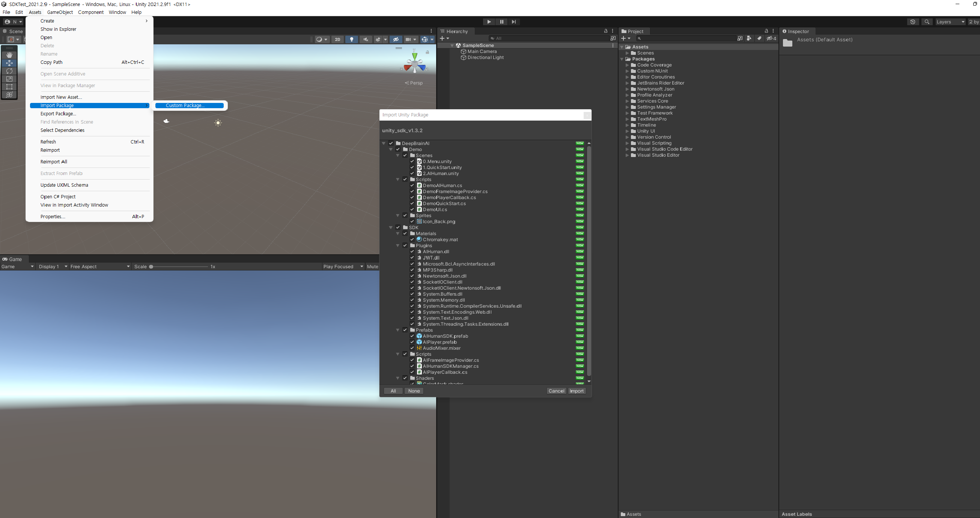Lock the Project panel

pyautogui.click(x=766, y=31)
